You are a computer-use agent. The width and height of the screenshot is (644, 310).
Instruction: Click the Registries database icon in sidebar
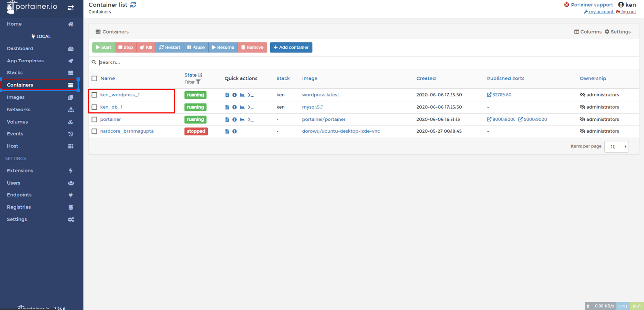(x=71, y=207)
